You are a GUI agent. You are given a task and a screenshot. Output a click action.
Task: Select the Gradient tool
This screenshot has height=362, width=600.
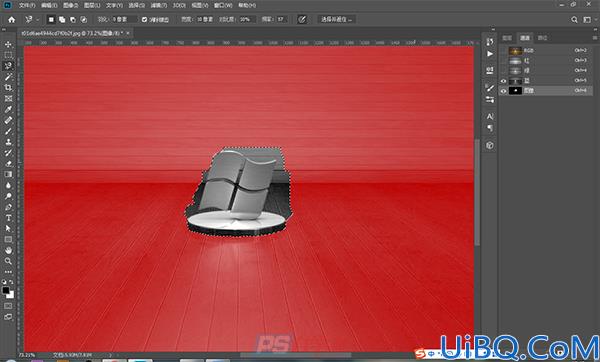tap(8, 174)
